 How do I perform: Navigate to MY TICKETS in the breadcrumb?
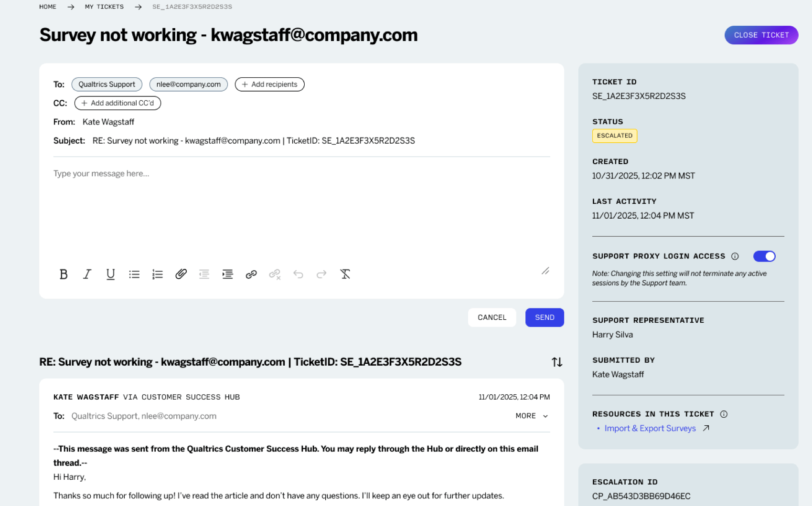(x=104, y=6)
